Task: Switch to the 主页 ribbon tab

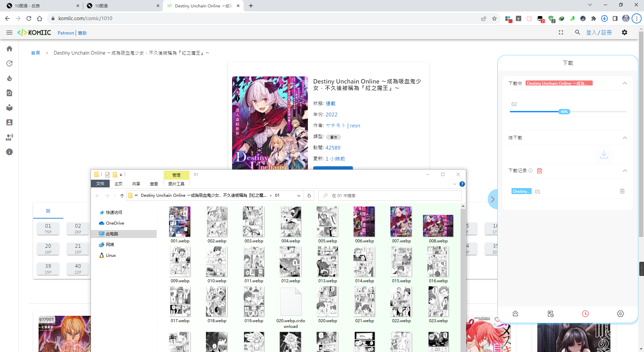Action: coord(118,184)
